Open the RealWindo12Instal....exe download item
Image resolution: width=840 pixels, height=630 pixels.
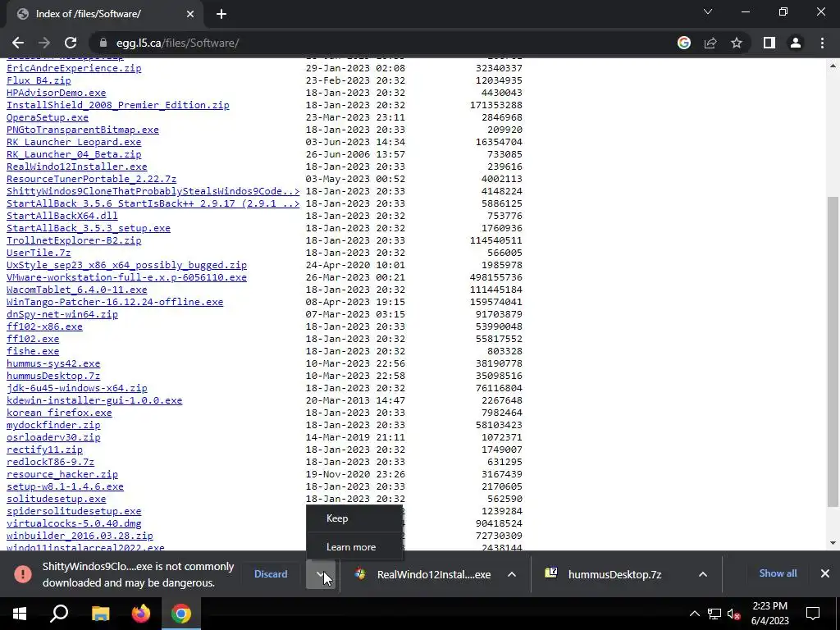[x=422, y=574]
